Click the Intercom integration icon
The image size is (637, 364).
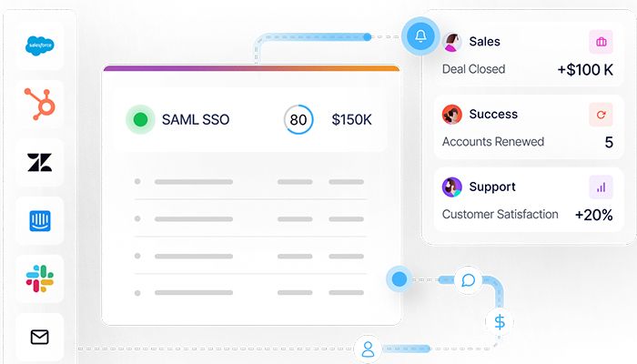(40, 221)
